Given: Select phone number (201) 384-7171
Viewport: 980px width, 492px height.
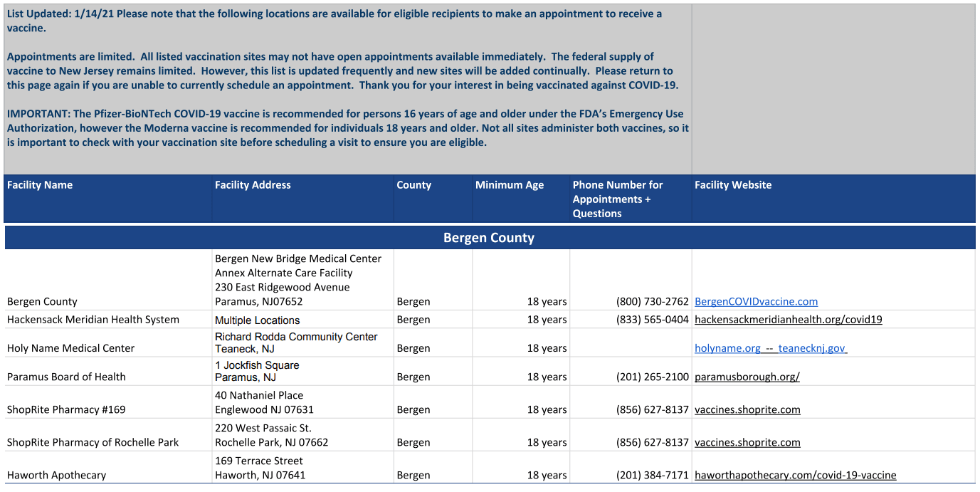Looking at the screenshot, I should [x=652, y=475].
